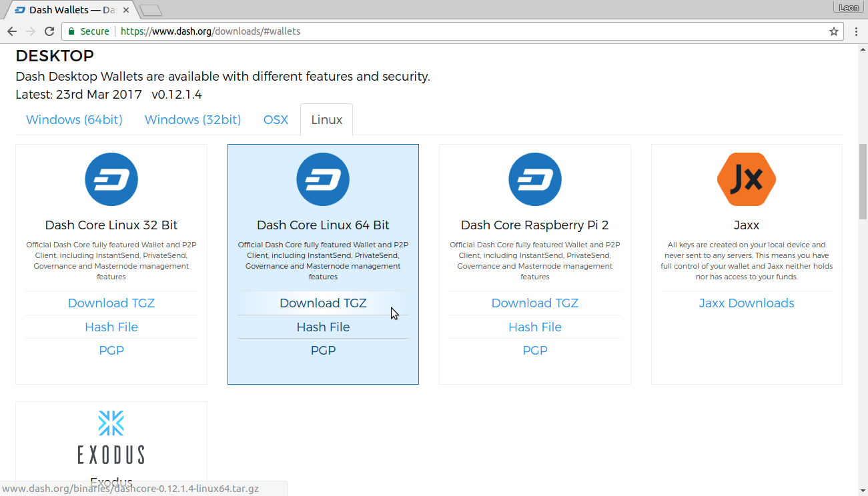
Task: Click the Dash Core Raspberry Pi 2 title
Action: [535, 225]
